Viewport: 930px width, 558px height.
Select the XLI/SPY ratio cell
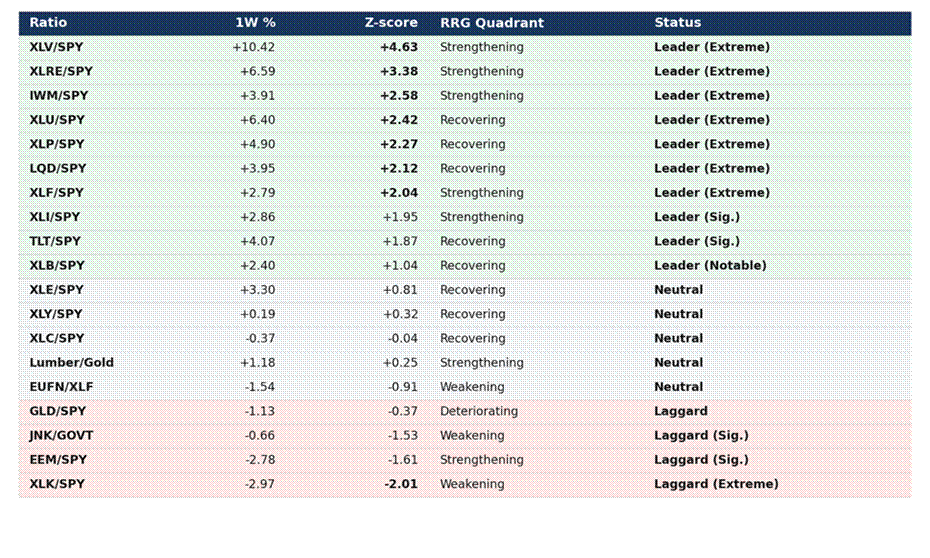pos(55,217)
